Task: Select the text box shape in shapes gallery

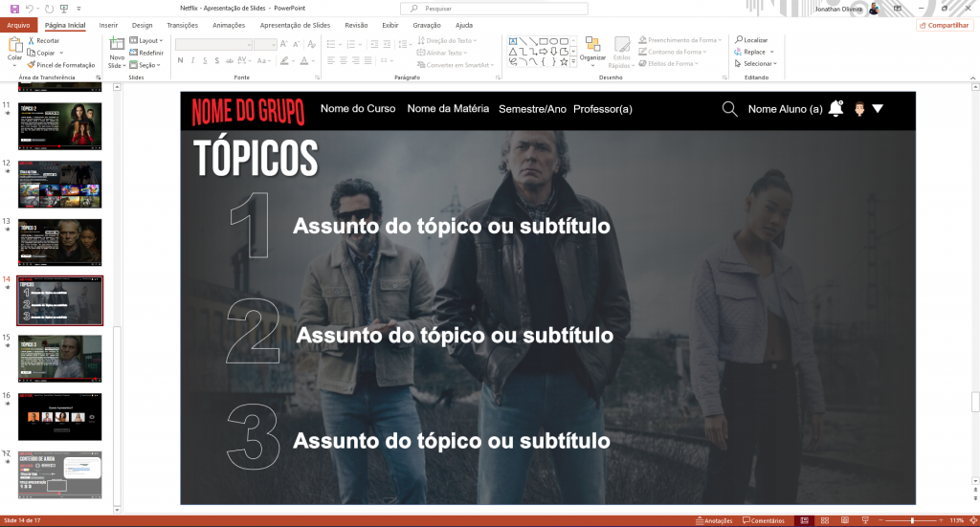Action: tap(513, 41)
